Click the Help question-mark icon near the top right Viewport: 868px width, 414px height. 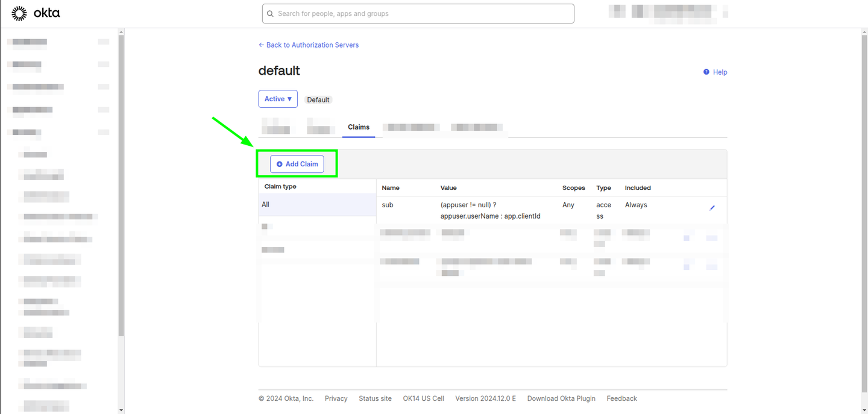(706, 72)
